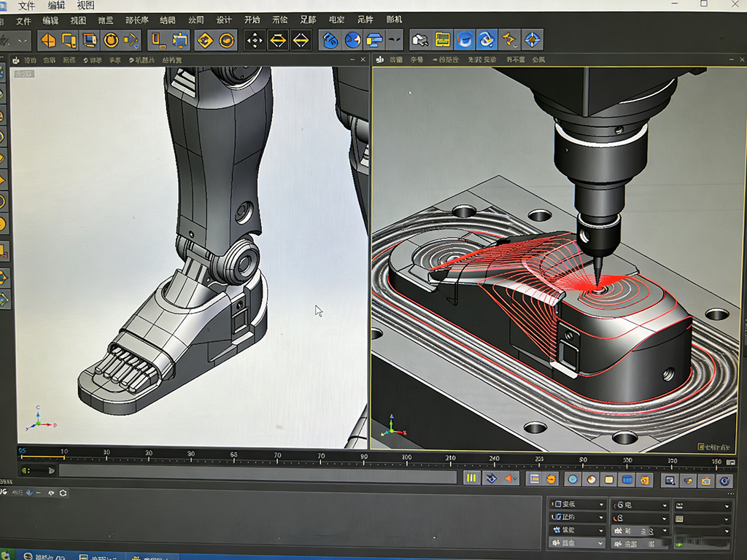The image size is (747, 560).
Task: Click the orange circular target icon in toolbar
Action: [x=111, y=40]
